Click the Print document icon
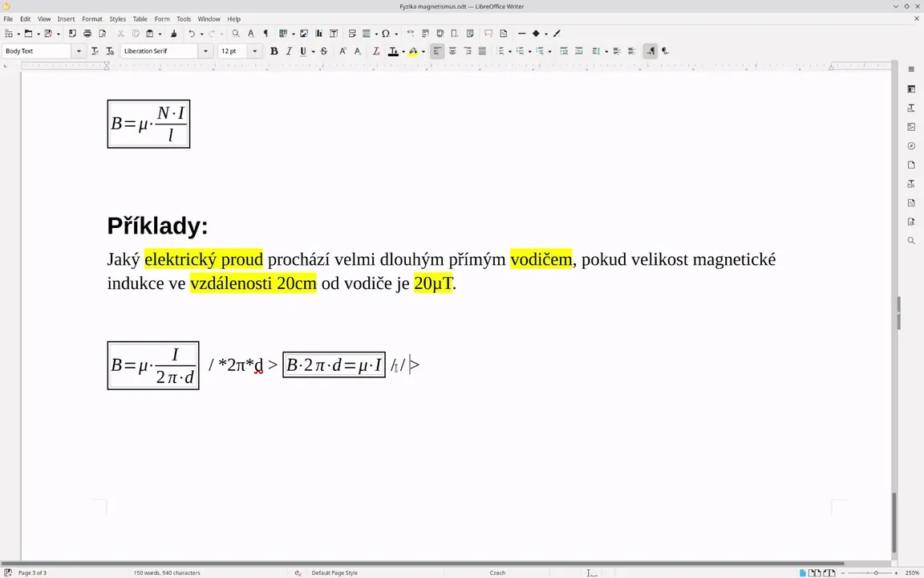The height and width of the screenshot is (578, 924). click(87, 34)
